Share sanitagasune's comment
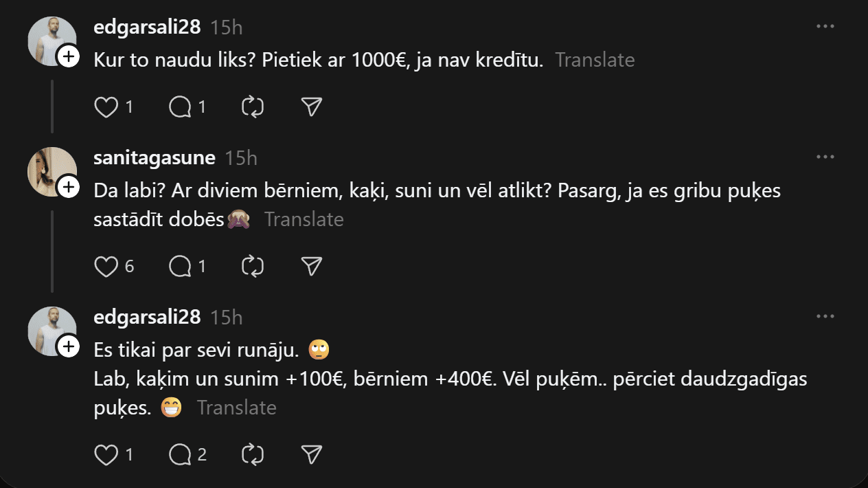Viewport: 868px width, 488px height. point(312,267)
